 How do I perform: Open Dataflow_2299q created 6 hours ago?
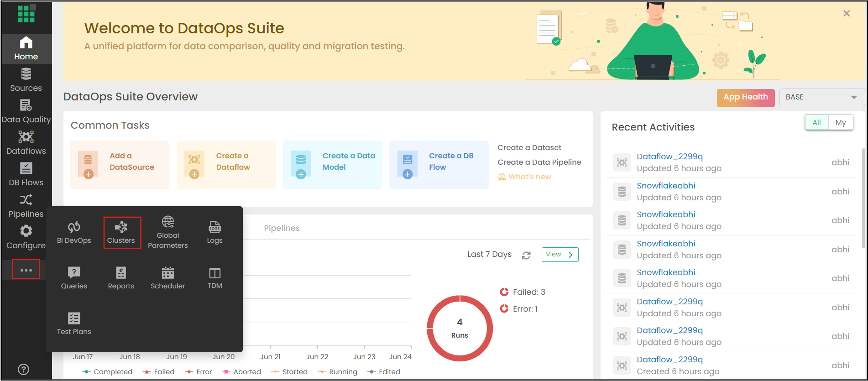pos(669,360)
